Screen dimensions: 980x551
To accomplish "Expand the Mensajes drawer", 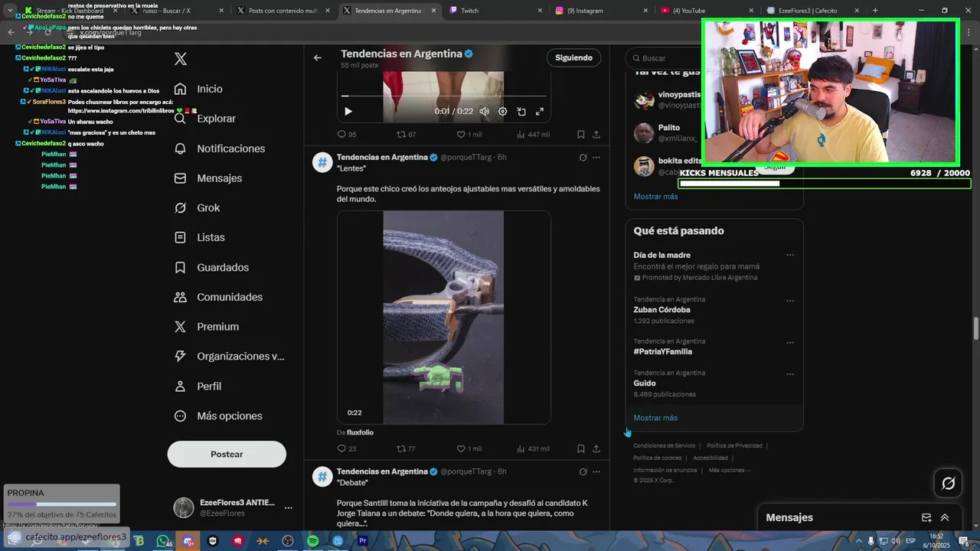I will tap(945, 518).
